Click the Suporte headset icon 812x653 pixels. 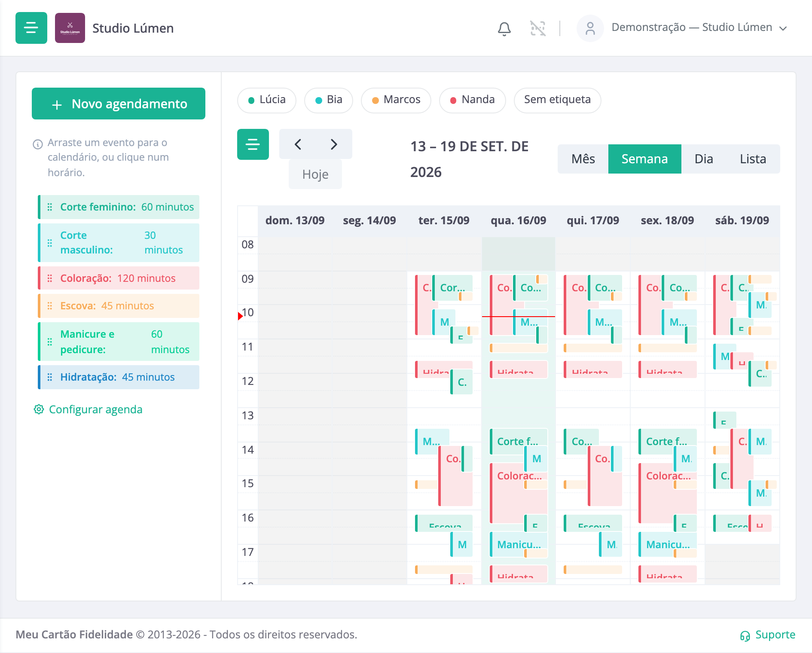point(745,635)
